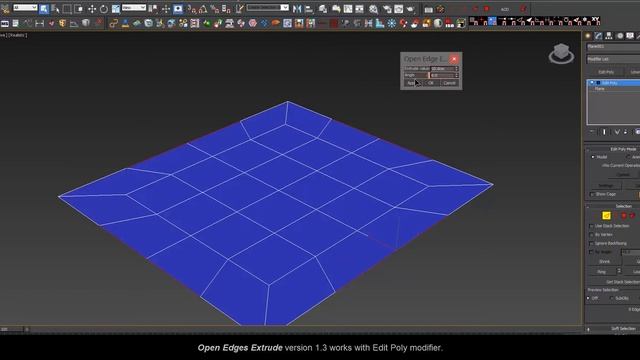This screenshot has height=360, width=640.
Task: Select the Select Object tool
Action: (44, 9)
